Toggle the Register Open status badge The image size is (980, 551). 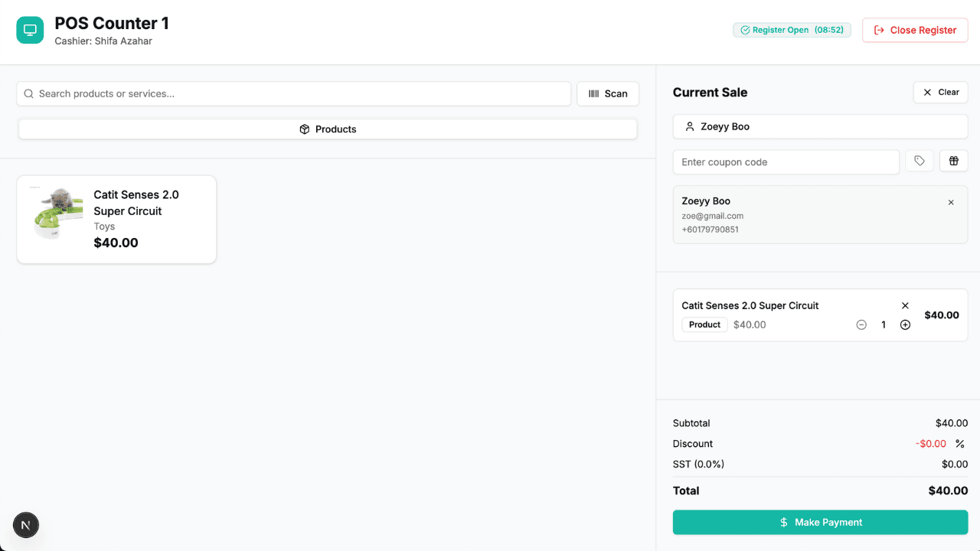pyautogui.click(x=792, y=30)
